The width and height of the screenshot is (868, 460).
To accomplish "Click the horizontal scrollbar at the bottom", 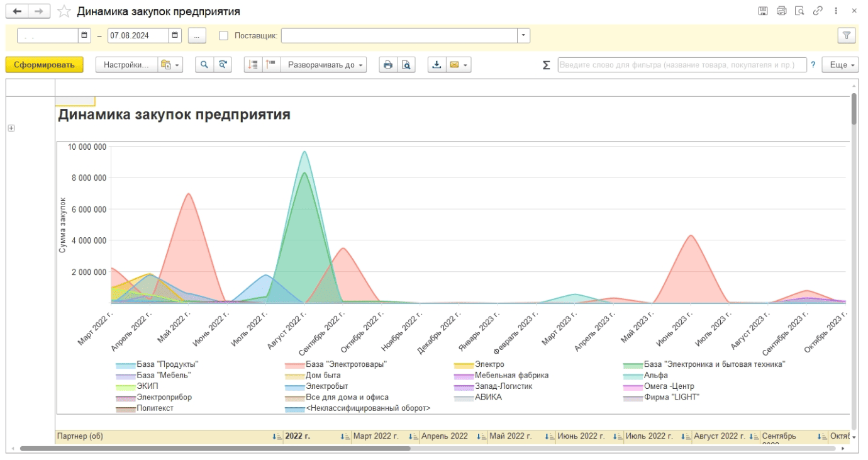I will point(214,449).
